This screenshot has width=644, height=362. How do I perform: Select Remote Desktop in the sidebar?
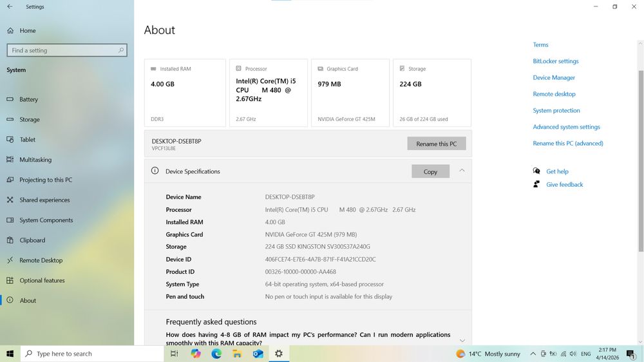(41, 260)
